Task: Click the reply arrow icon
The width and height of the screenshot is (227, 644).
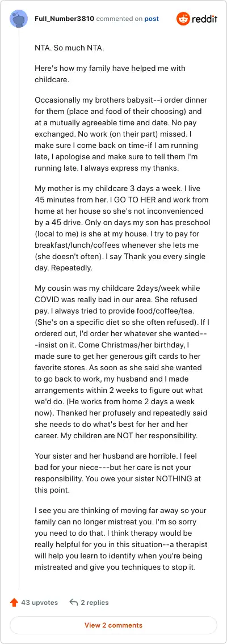Action: (74, 603)
